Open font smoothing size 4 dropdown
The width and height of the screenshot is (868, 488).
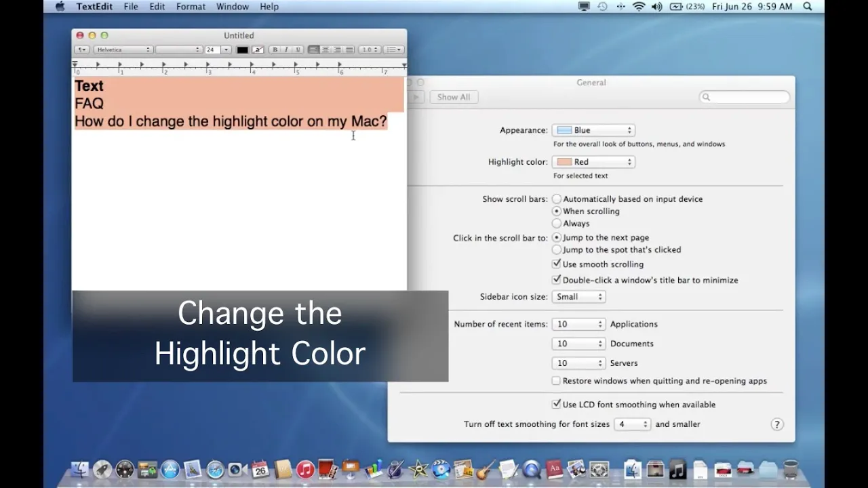632,424
